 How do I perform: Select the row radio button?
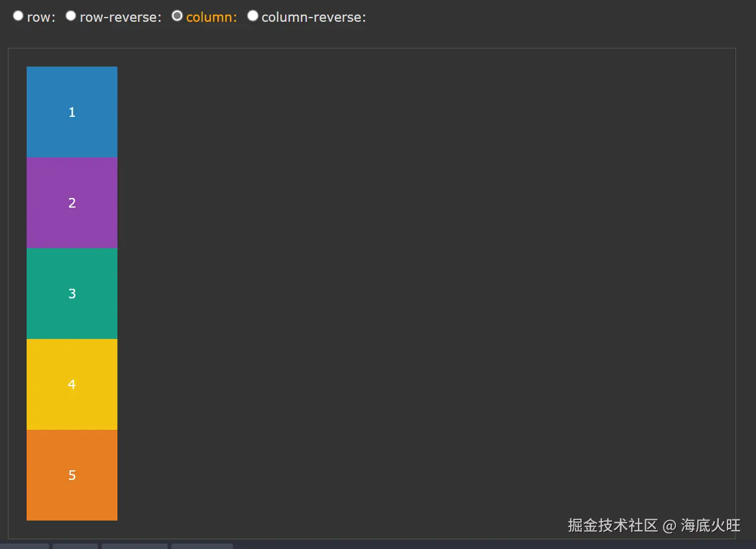click(18, 16)
